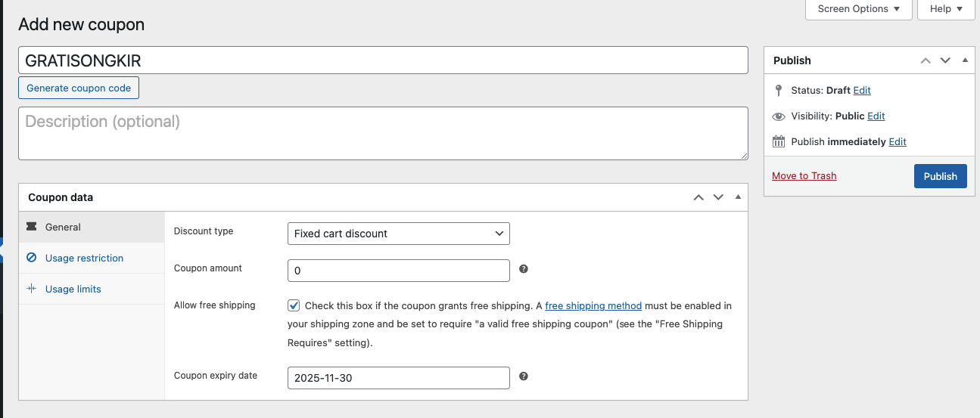Edit the Visibility setting link

(x=876, y=116)
